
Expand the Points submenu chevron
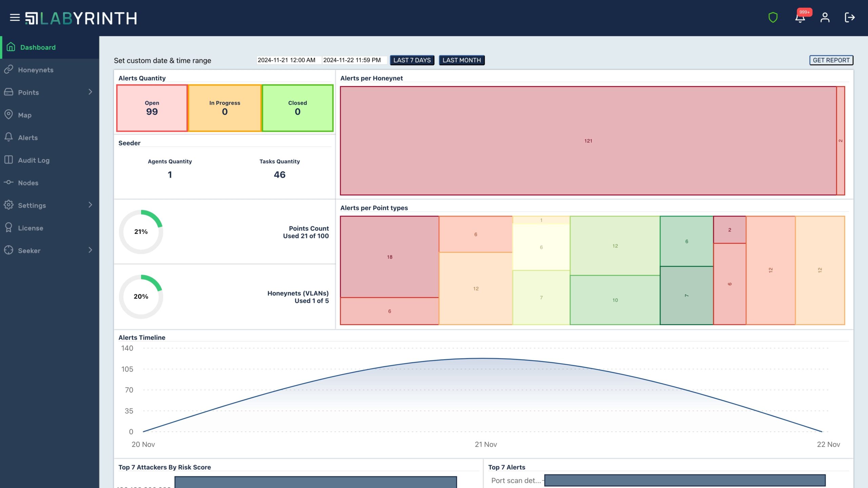90,92
